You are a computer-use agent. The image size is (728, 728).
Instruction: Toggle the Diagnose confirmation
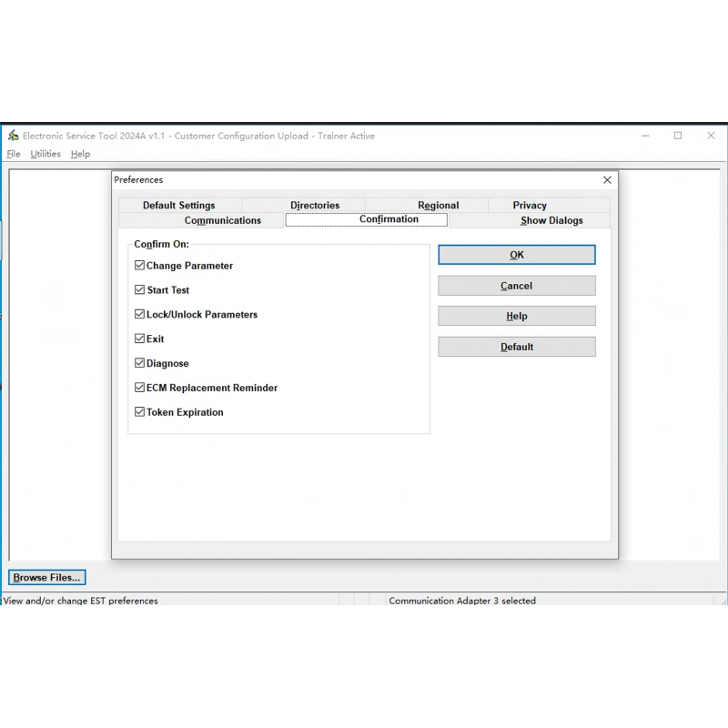tap(140, 362)
